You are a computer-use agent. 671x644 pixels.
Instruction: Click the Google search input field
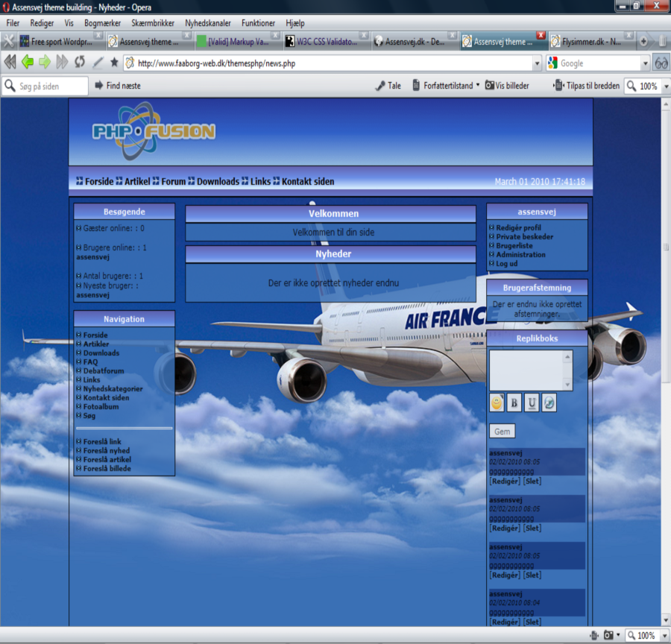coord(599,63)
